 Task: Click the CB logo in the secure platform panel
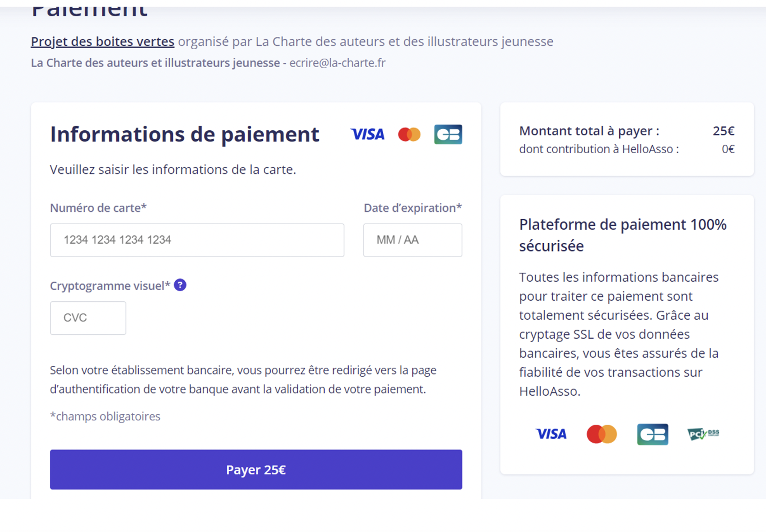tap(652, 434)
